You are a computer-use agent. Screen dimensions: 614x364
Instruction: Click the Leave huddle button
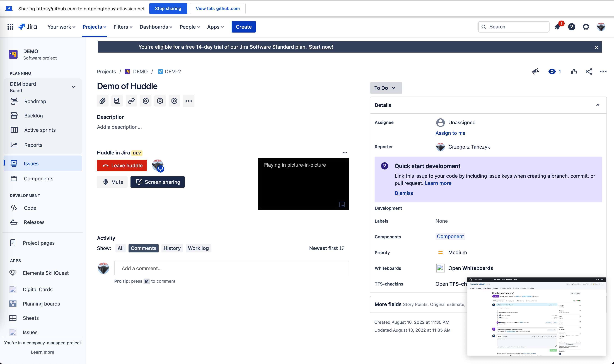point(122,166)
